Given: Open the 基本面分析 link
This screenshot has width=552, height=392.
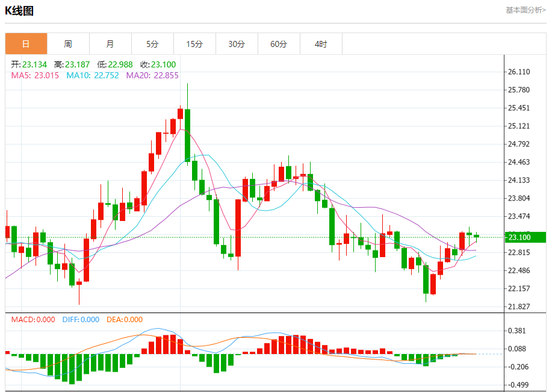Looking at the screenshot, I should 526,10.
